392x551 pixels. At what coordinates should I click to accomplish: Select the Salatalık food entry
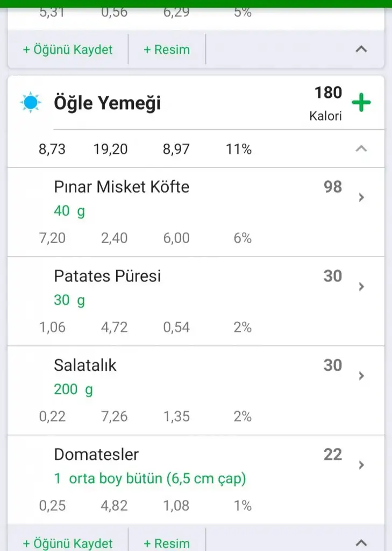(x=85, y=366)
